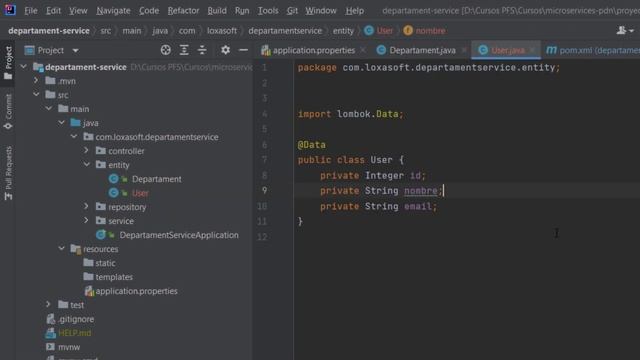Open the Git menu
Image resolution: width=640 pixels, height=360 pixels.
point(292,11)
